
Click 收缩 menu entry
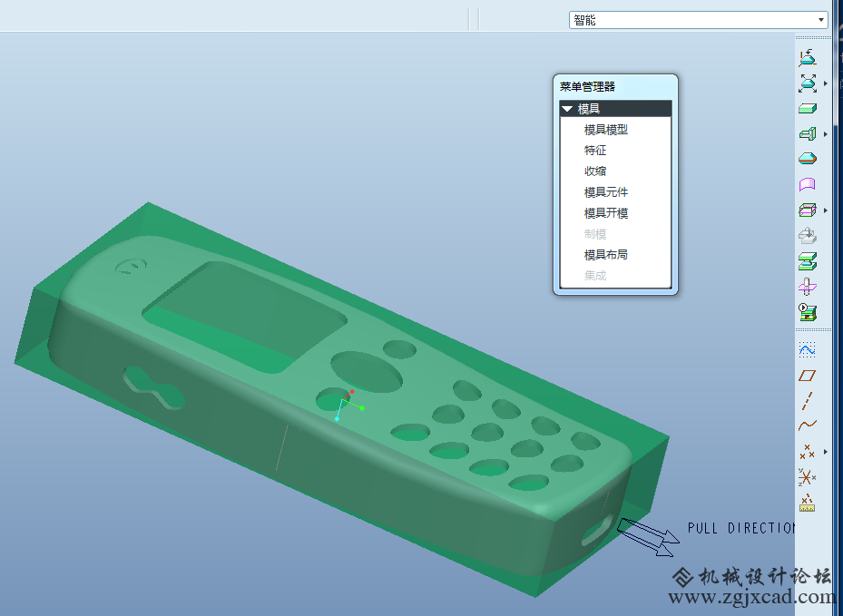tap(595, 171)
